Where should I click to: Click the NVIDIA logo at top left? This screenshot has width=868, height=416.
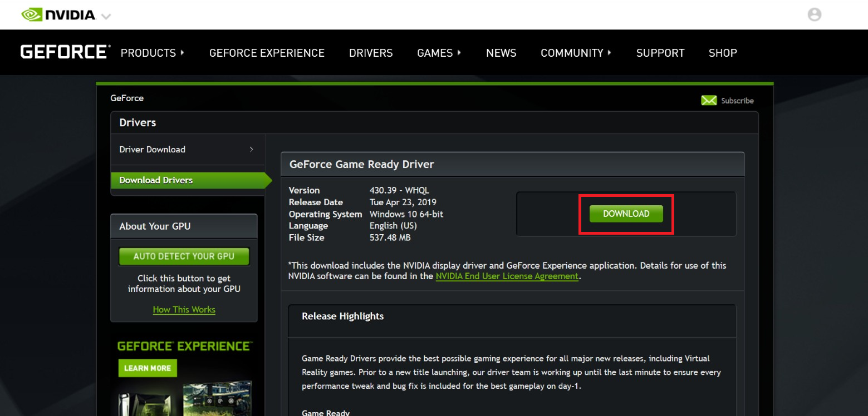(x=58, y=15)
